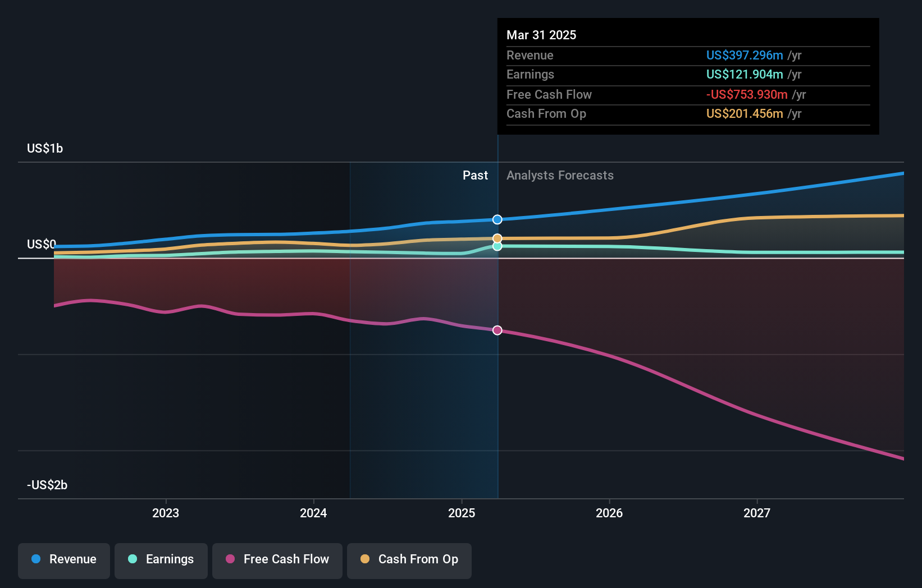
Task: Click the -US$753.930m free cash flow value
Action: 747,94
